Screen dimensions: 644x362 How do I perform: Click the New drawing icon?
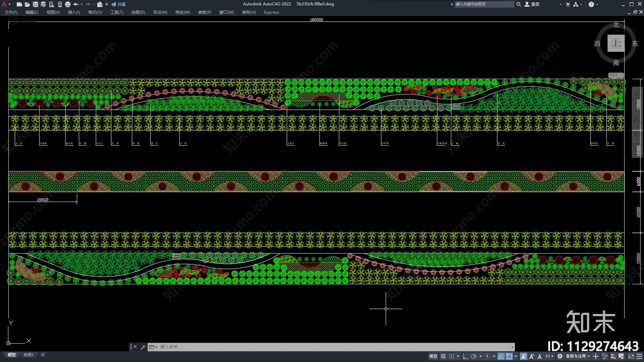[x=19, y=4]
